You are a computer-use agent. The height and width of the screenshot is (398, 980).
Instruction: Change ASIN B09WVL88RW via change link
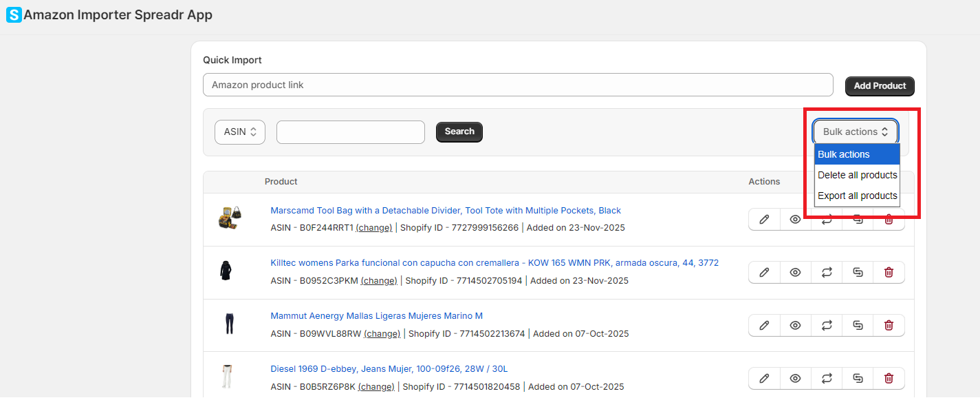point(382,334)
